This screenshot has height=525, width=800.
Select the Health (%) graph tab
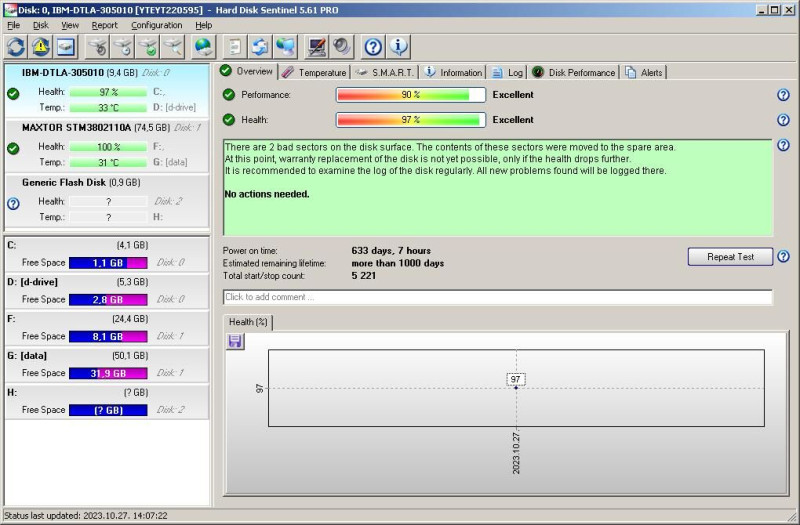248,322
